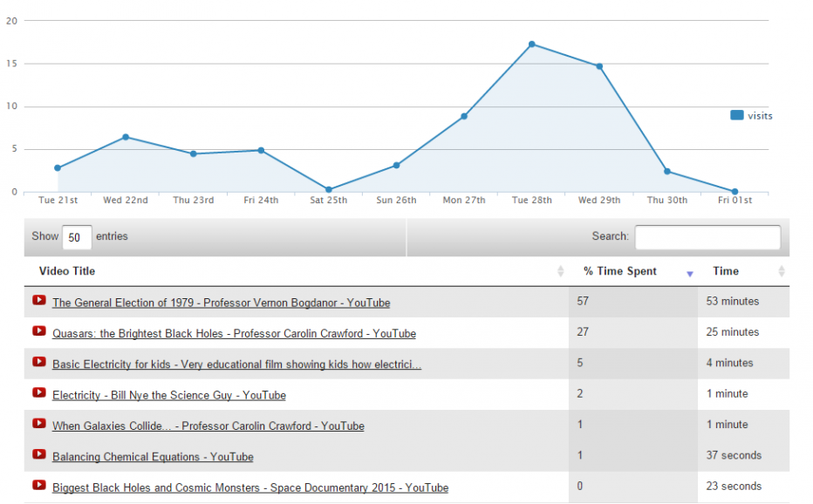Click YouTube icon beside Basic Electricity for kids
Image resolution: width=813 pixels, height=504 pixels.
pos(39,362)
